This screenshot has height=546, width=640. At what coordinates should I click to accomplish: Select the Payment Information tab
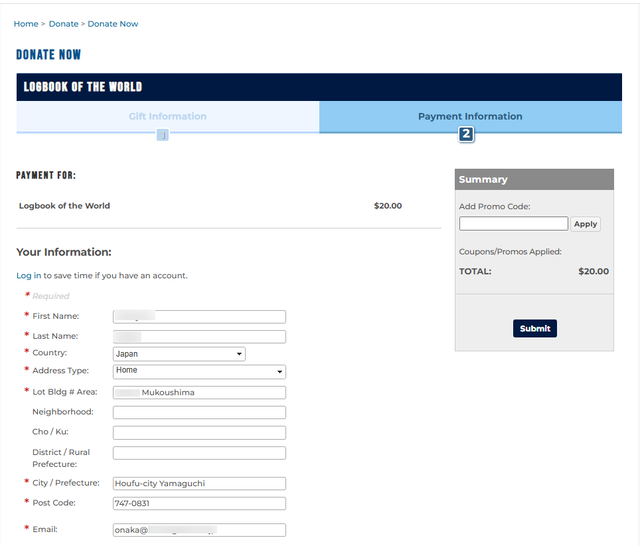coord(470,117)
